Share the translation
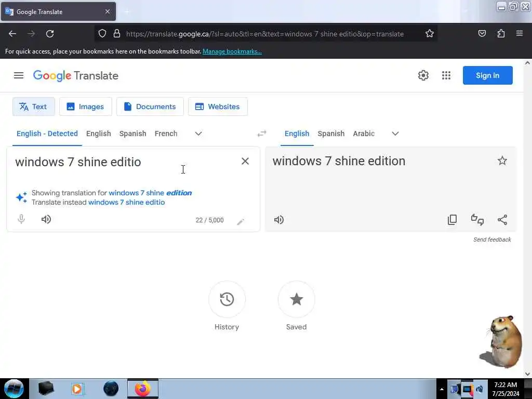The width and height of the screenshot is (532, 399). pos(502,220)
